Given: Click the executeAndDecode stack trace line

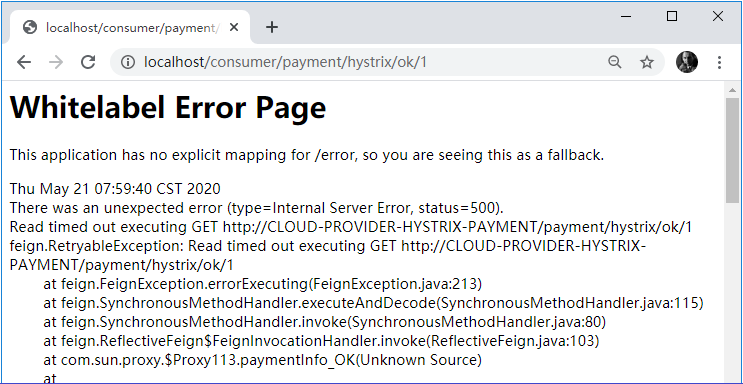Looking at the screenshot, I should [x=373, y=303].
